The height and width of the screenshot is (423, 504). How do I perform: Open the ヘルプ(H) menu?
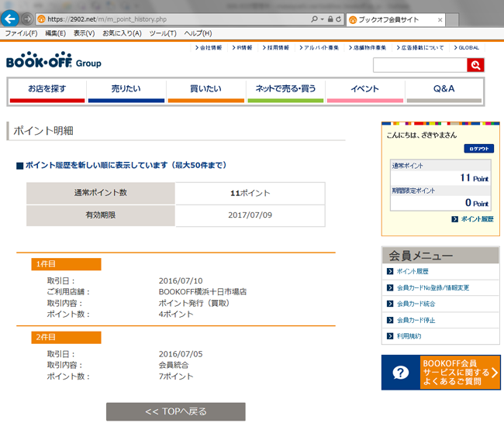(x=198, y=33)
